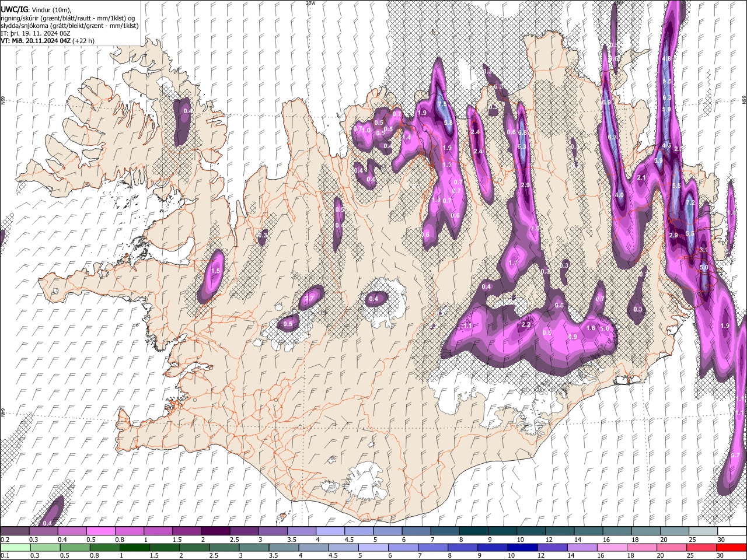
Task: Select the bright red 30 rain legend swatch
Action: pyautogui.click(x=732, y=547)
